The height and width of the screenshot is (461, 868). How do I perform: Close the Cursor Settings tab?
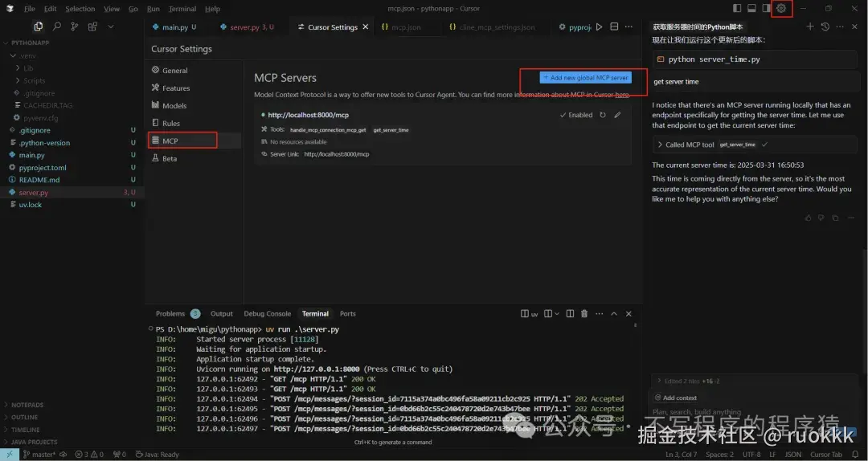(x=366, y=27)
